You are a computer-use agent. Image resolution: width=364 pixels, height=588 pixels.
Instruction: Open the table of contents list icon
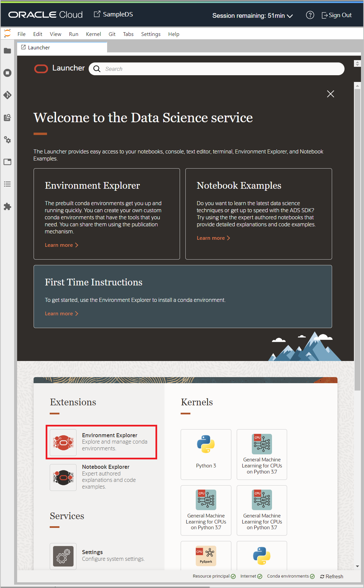point(7,184)
